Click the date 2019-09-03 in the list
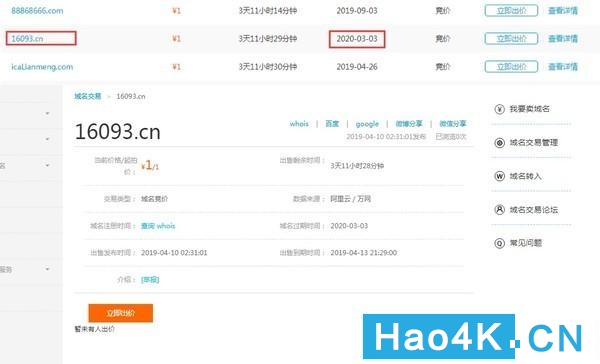Screen dimensions: 600x364 point(357,11)
